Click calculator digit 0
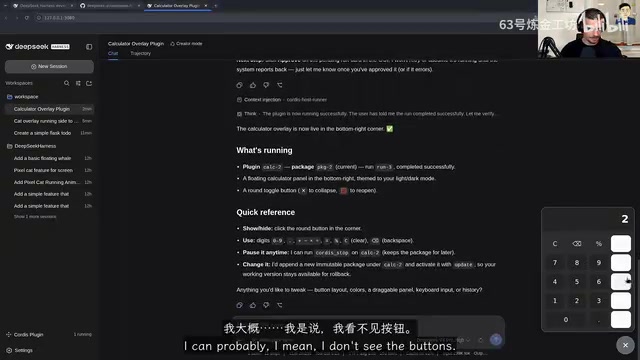 (x=566, y=320)
